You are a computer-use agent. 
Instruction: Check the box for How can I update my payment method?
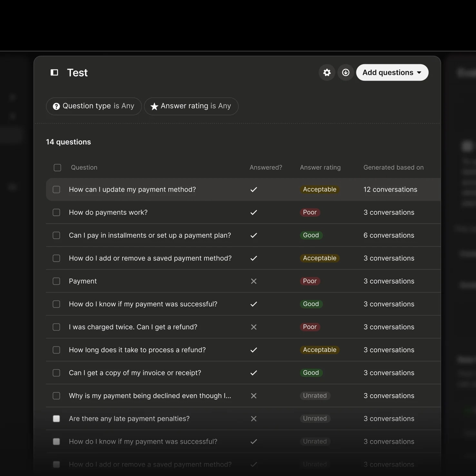(x=56, y=190)
